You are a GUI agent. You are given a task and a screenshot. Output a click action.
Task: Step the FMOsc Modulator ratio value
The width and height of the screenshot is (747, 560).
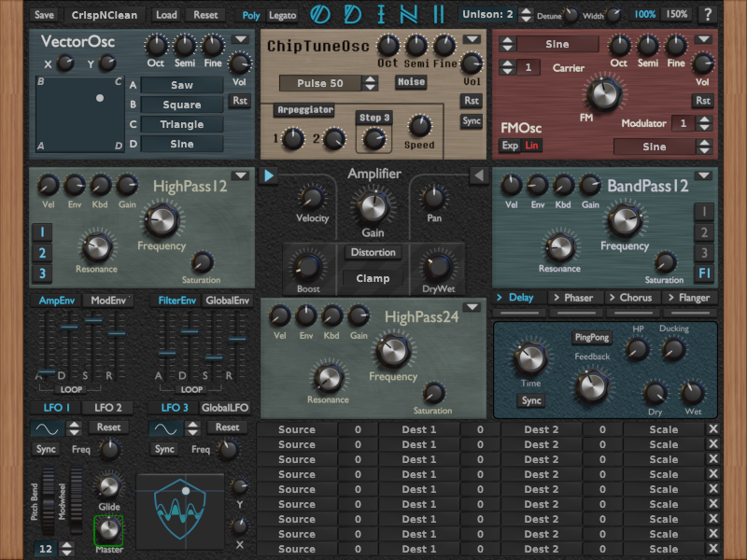click(704, 124)
